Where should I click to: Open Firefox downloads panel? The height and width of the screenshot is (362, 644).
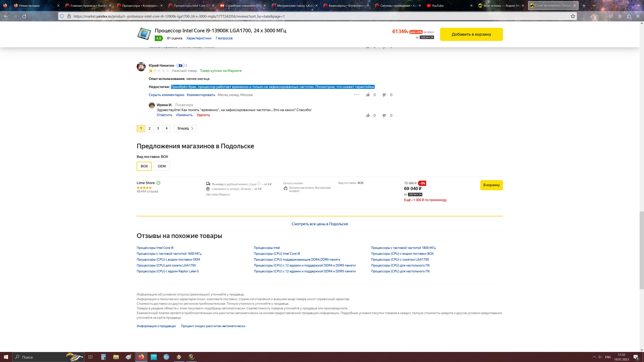click(x=620, y=16)
